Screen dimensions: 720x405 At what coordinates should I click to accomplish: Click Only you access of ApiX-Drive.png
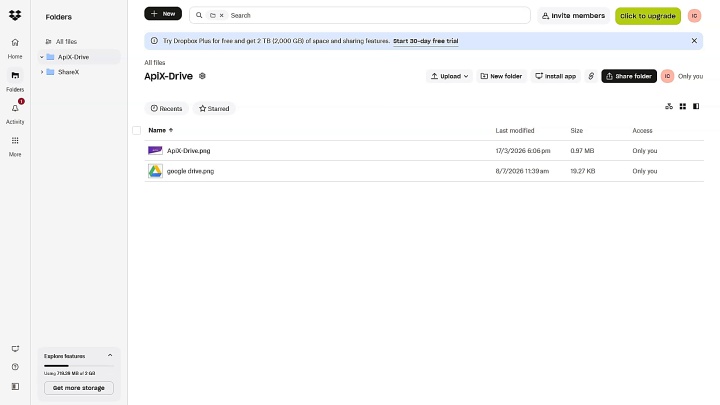coord(645,151)
